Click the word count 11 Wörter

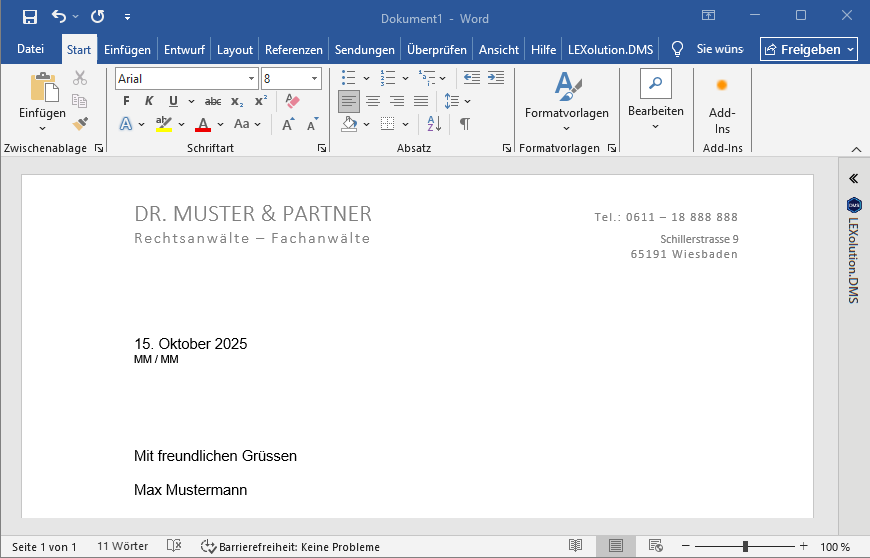123,546
